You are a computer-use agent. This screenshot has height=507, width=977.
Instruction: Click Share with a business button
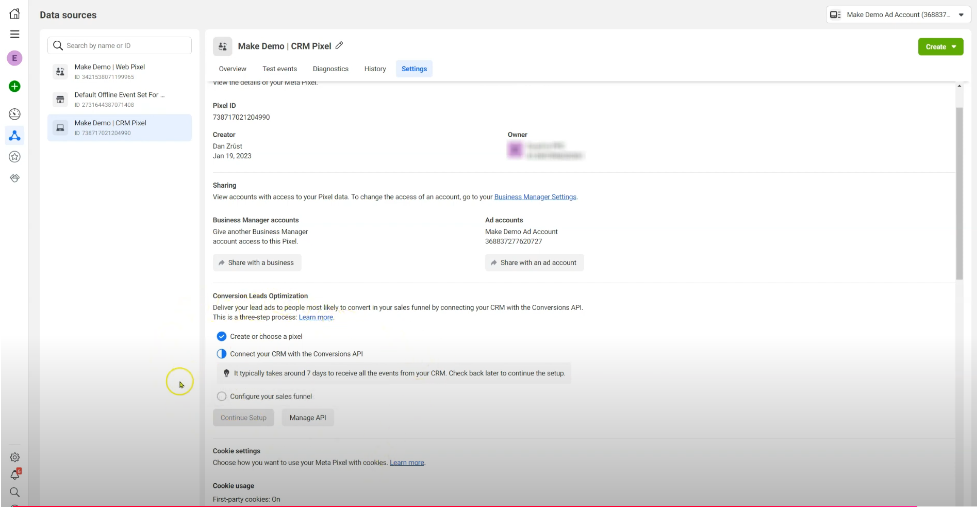click(257, 262)
